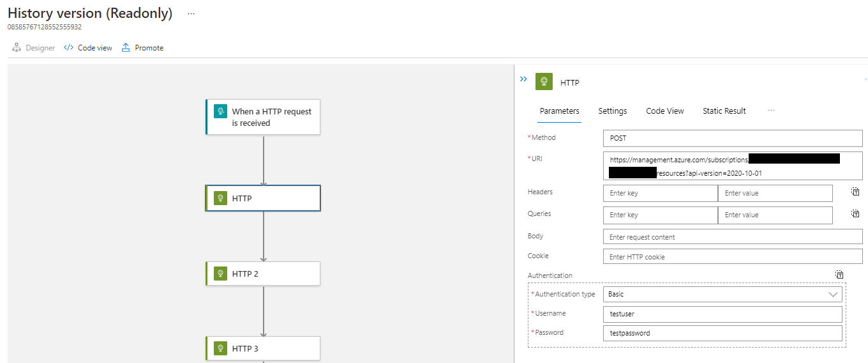This screenshot has width=868, height=363.
Task: Click the 'Authentication type' label
Action: 565,295
